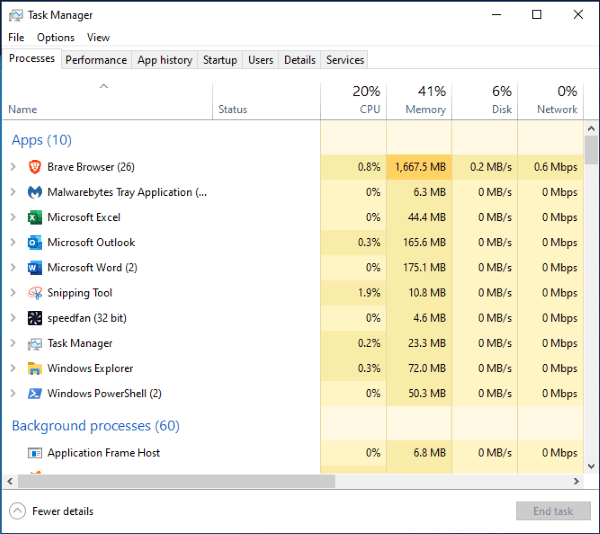Select the Brave Browser 1,667.5 MB memory cell

[x=419, y=167]
